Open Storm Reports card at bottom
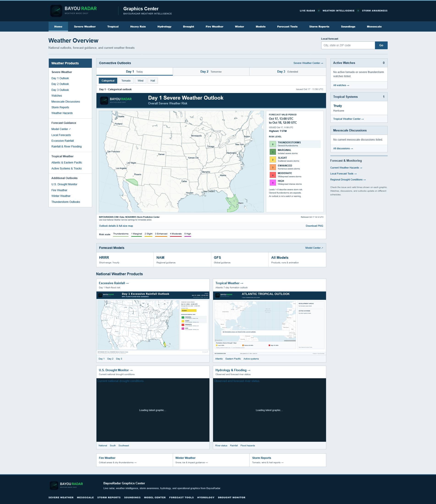This screenshot has width=436, height=504. tap(288, 460)
